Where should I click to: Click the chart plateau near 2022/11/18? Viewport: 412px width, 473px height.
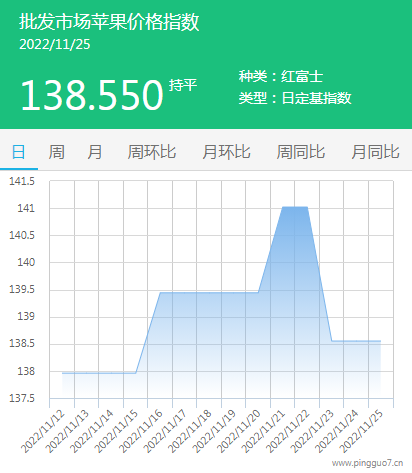(x=209, y=293)
